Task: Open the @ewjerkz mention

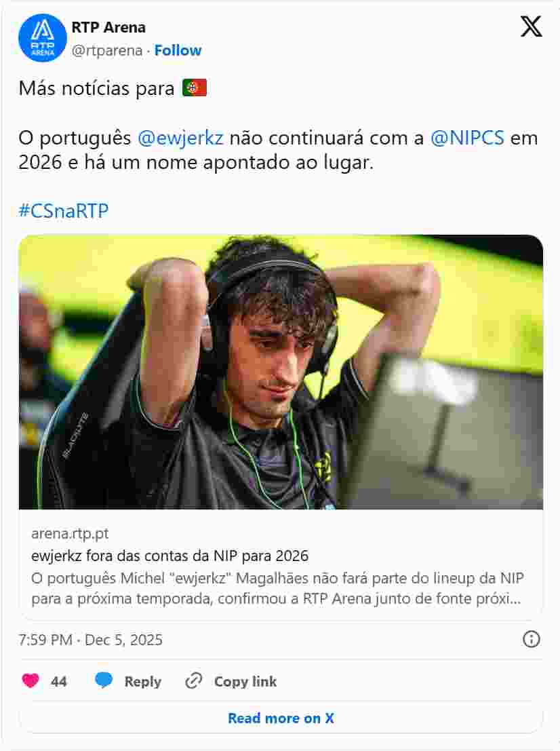Action: (x=180, y=138)
